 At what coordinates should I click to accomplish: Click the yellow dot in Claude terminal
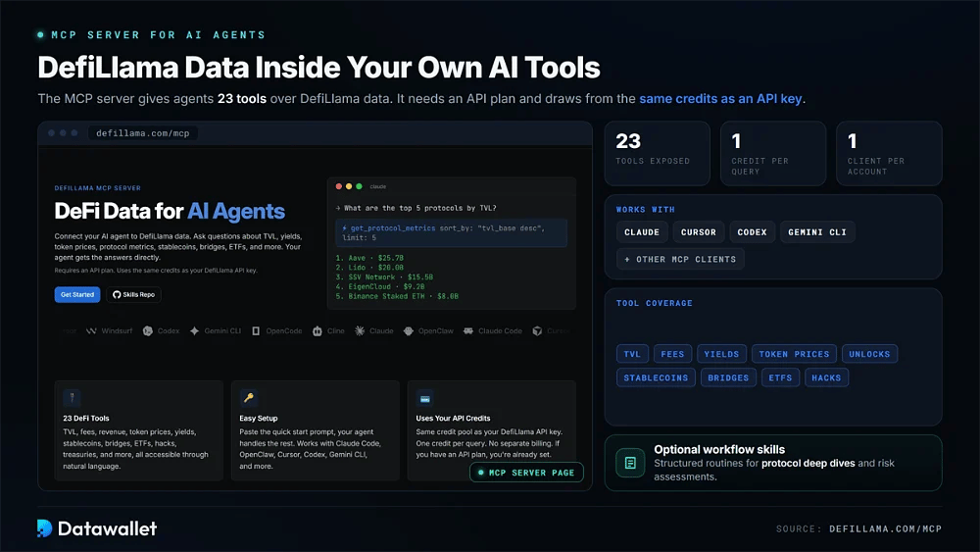pyautogui.click(x=349, y=186)
